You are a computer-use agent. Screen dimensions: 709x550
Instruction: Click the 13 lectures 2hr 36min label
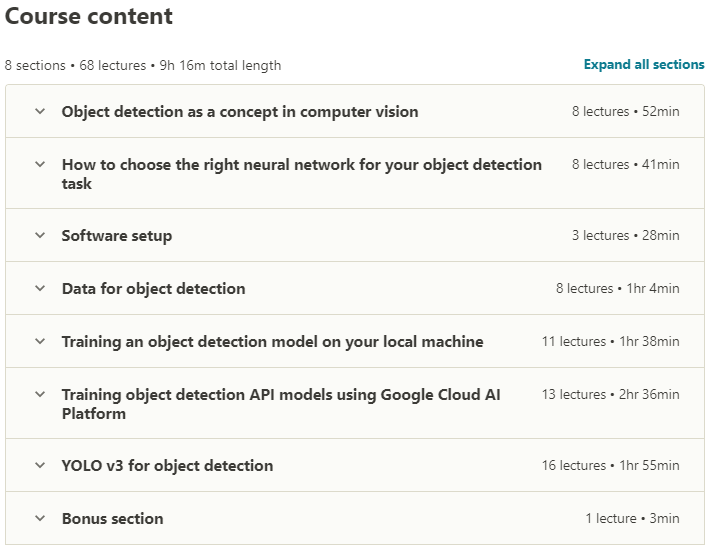(611, 395)
